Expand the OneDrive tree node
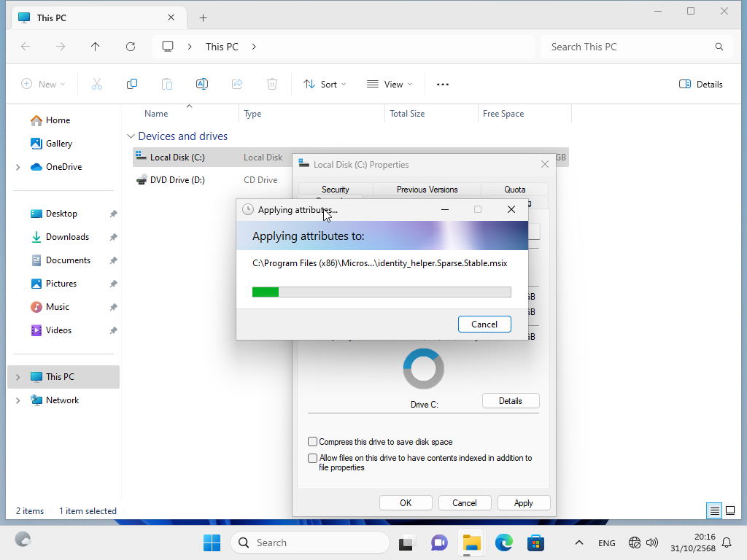Screen dimensions: 747x560 [x=18, y=167]
